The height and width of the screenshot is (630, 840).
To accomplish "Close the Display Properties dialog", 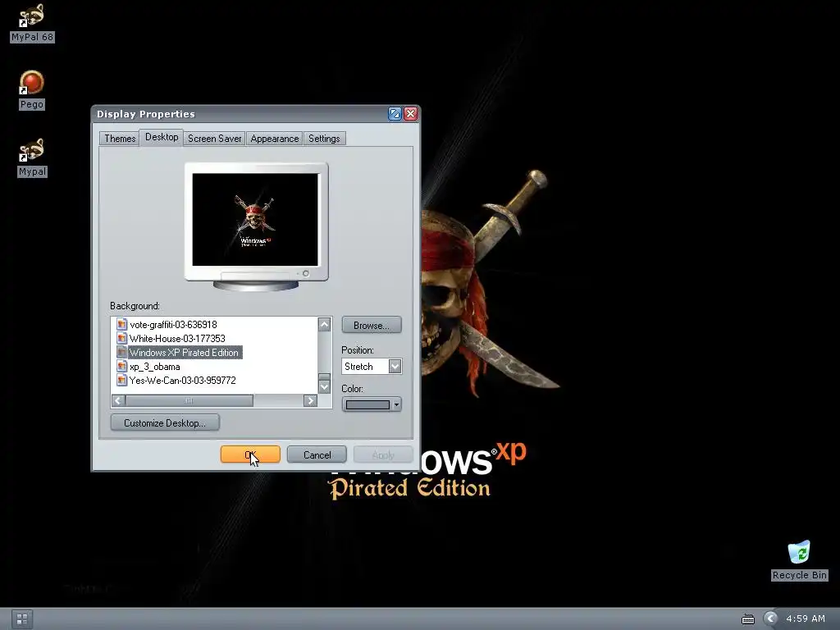I will pos(410,113).
